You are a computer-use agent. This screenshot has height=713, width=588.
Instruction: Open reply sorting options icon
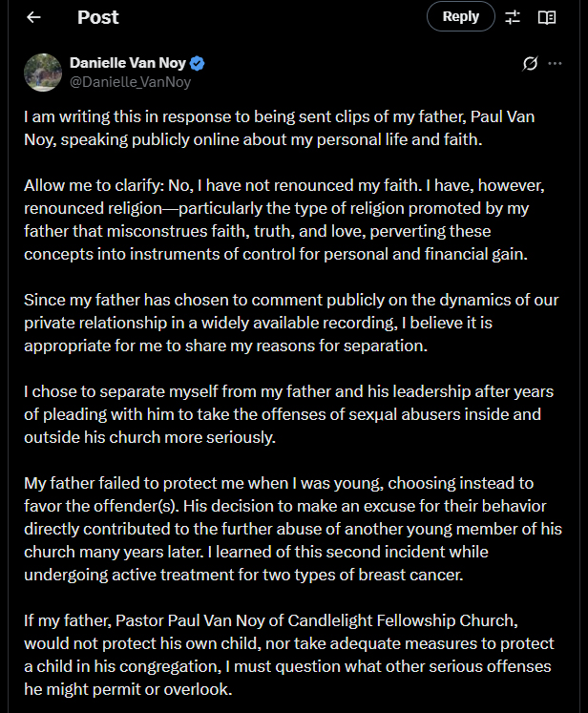(513, 17)
